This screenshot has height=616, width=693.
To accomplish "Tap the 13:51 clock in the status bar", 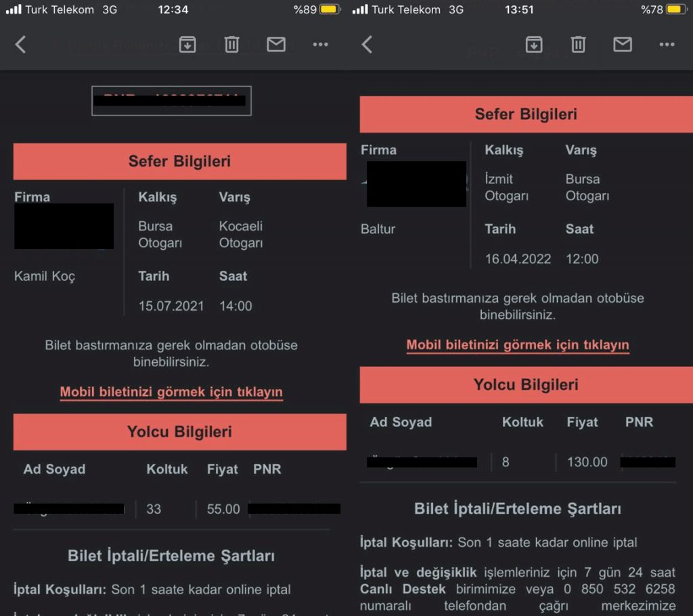I will (x=519, y=9).
